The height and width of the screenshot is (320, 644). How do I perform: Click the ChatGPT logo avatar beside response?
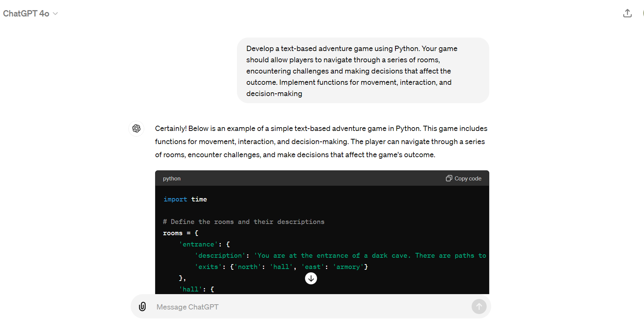[x=136, y=129]
